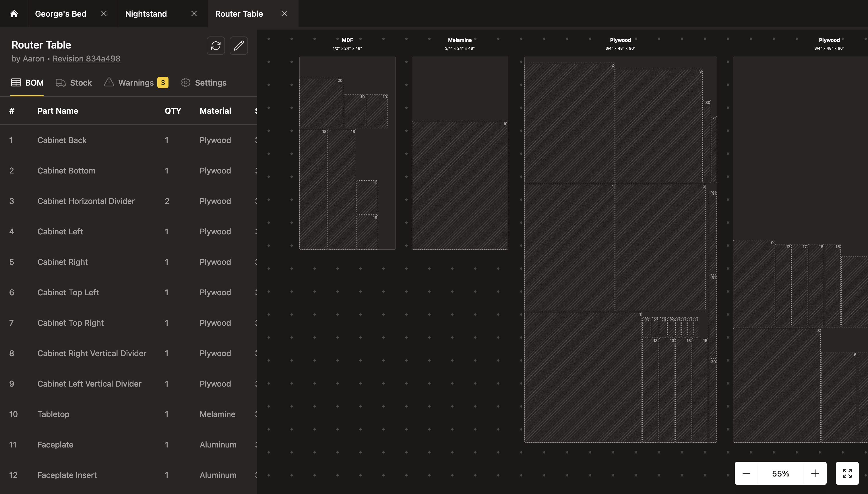Close the Router Table tab
This screenshot has width=868, height=494.
(284, 13)
